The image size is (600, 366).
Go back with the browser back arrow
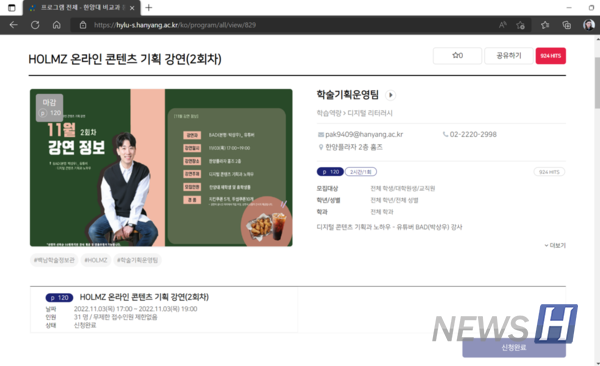(x=13, y=25)
